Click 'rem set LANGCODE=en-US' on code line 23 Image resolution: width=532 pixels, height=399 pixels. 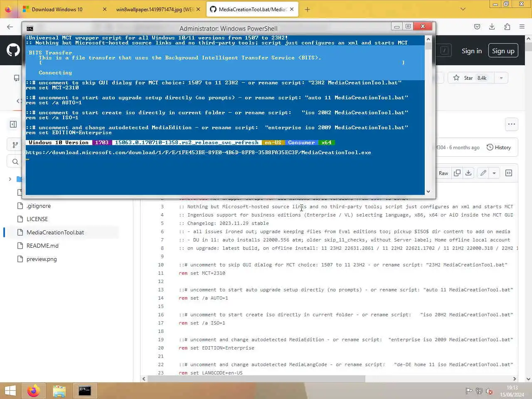click(x=211, y=373)
